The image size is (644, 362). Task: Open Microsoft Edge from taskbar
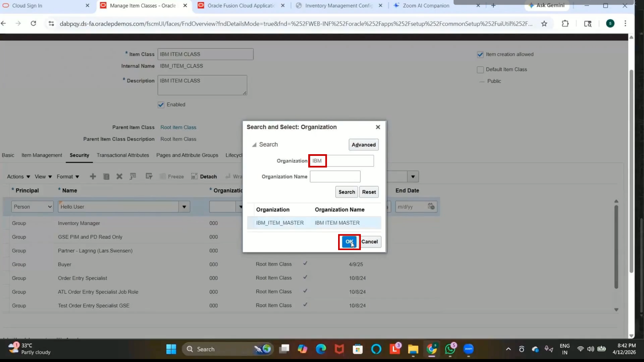(x=321, y=349)
